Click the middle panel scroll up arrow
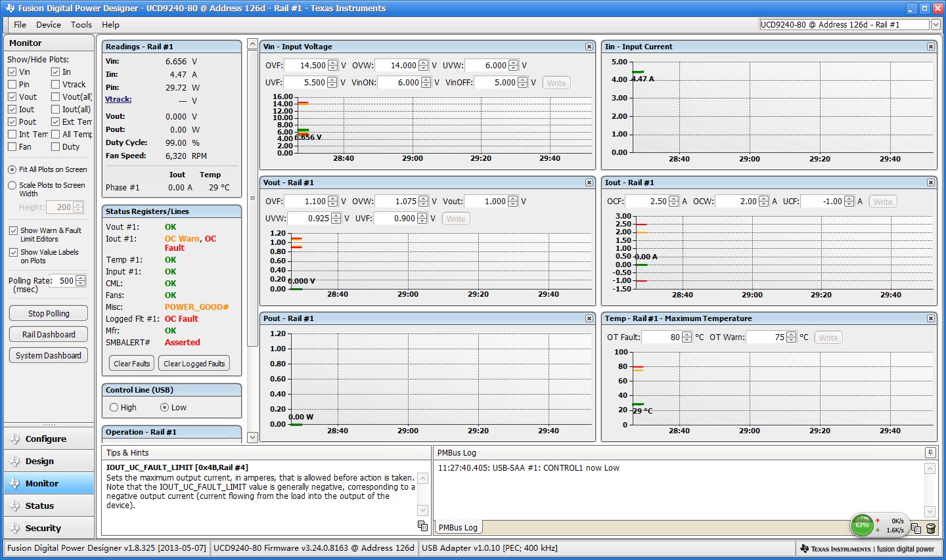Viewport: 946px width, 560px height. tap(252, 44)
